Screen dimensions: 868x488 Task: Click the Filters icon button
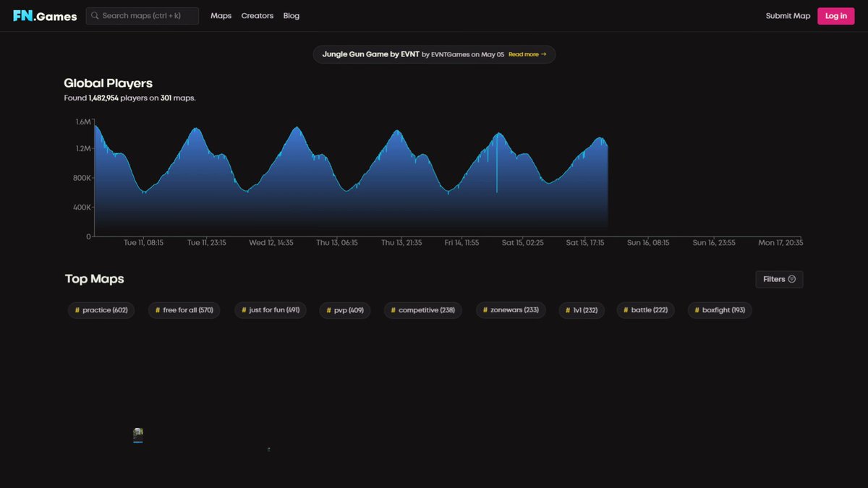[x=791, y=279]
